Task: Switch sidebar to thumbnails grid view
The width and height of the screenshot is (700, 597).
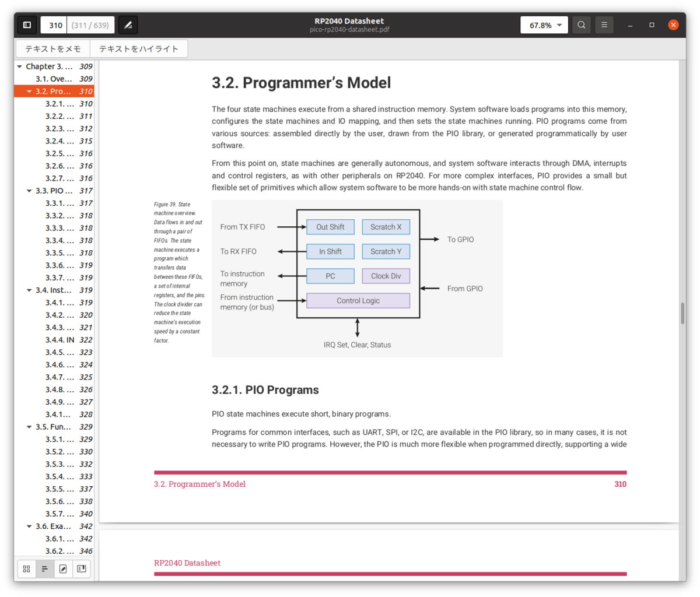Action: click(26, 568)
